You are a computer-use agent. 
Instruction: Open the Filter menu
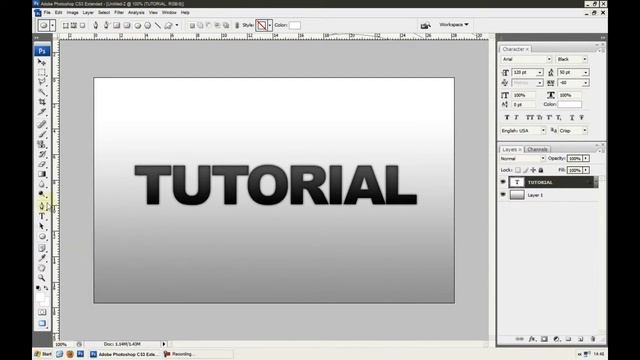[x=119, y=13]
